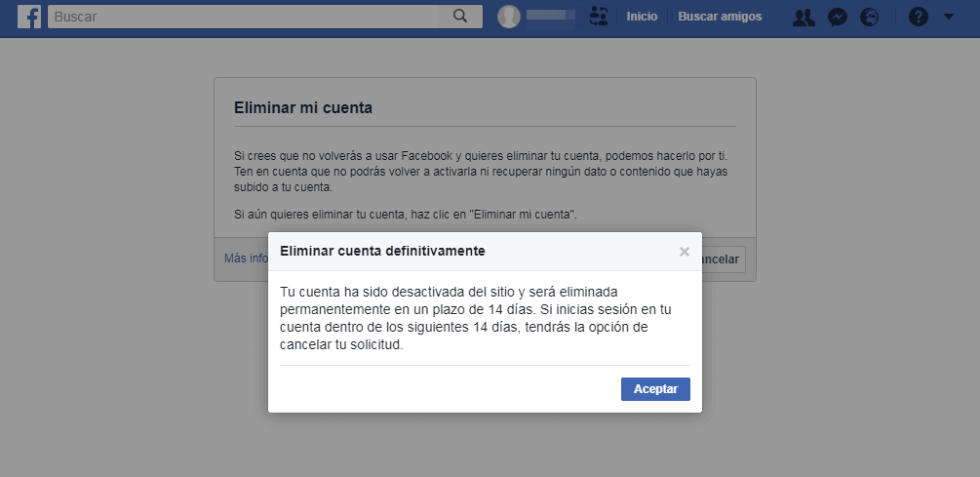Click the magnifier search icon
Image resolution: width=980 pixels, height=477 pixels.
pos(460,17)
